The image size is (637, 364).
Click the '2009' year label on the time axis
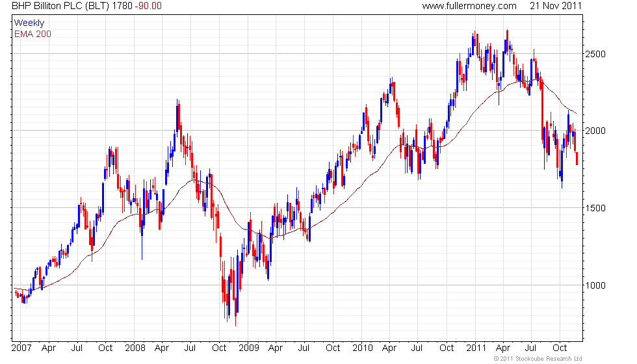tap(249, 348)
